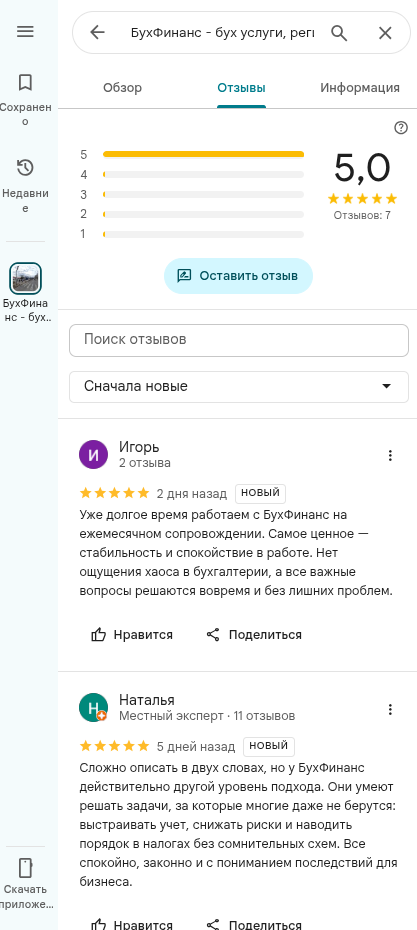This screenshot has width=417, height=930.
Task: Click the magnifier search icon
Action: (339, 33)
